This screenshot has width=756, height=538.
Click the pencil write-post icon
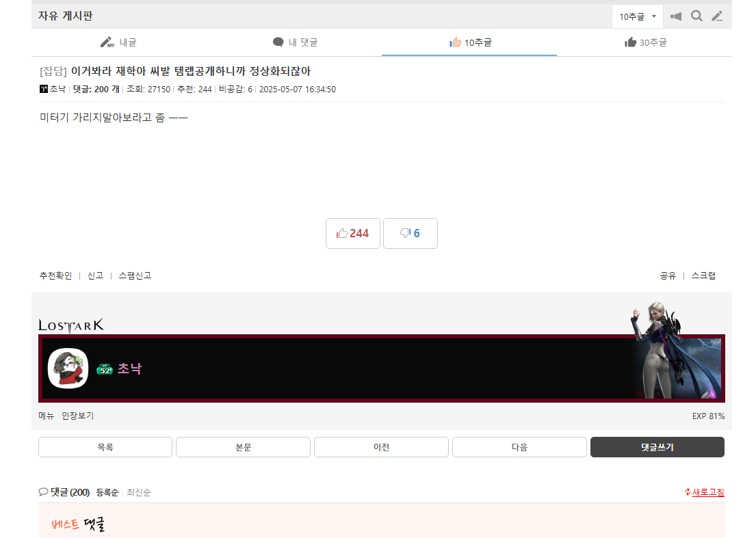(717, 16)
